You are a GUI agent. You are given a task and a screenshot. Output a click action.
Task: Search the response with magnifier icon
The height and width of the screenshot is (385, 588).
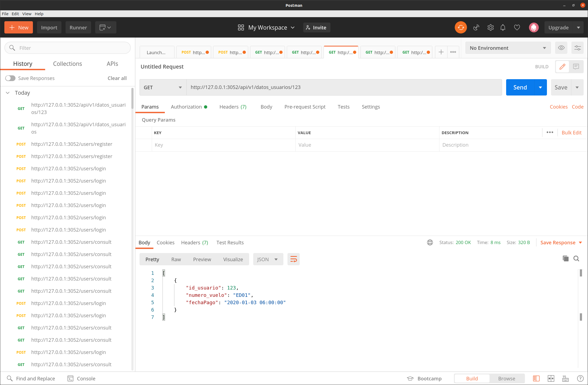coord(576,258)
